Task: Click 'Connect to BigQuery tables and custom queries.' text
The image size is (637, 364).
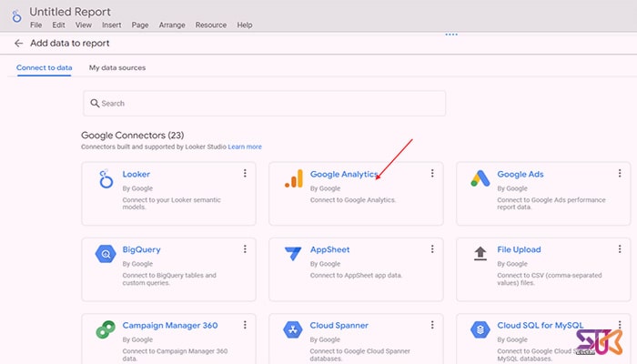Action: (x=169, y=279)
